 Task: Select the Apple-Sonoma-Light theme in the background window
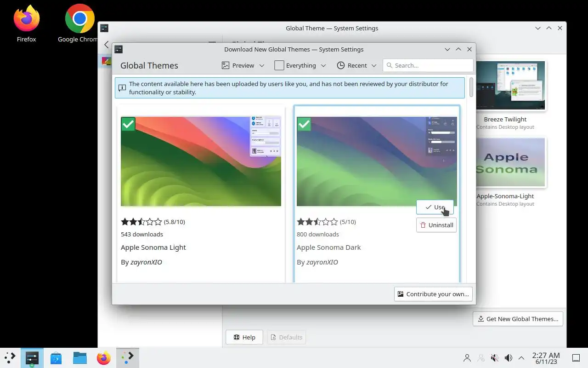(x=510, y=162)
